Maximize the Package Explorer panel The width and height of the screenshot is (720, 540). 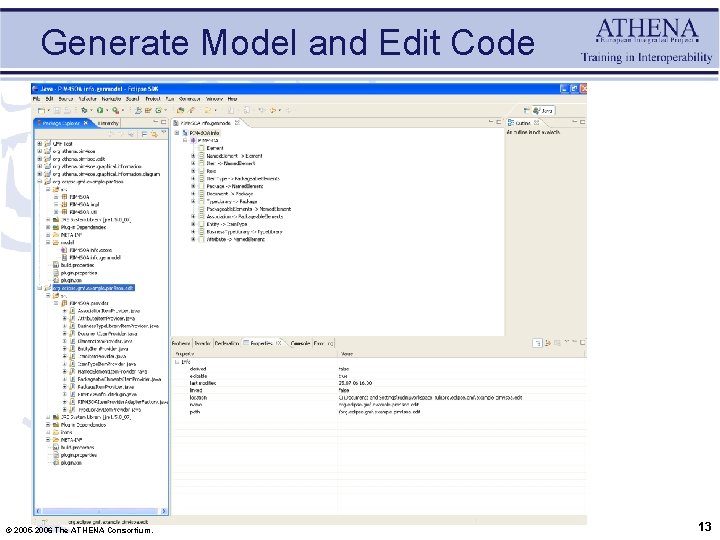click(x=163, y=122)
